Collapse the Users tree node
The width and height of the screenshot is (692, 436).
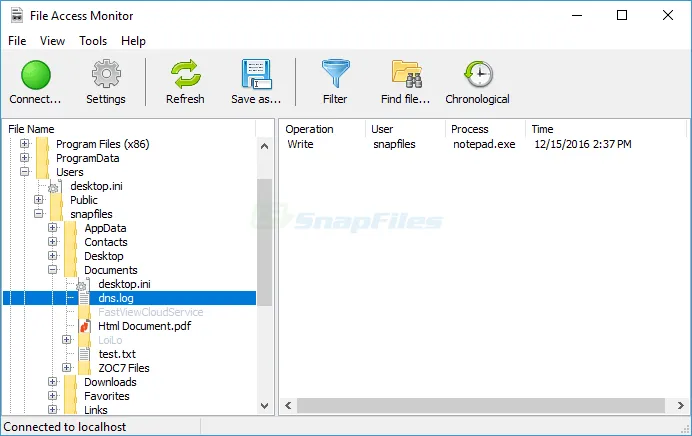25,172
